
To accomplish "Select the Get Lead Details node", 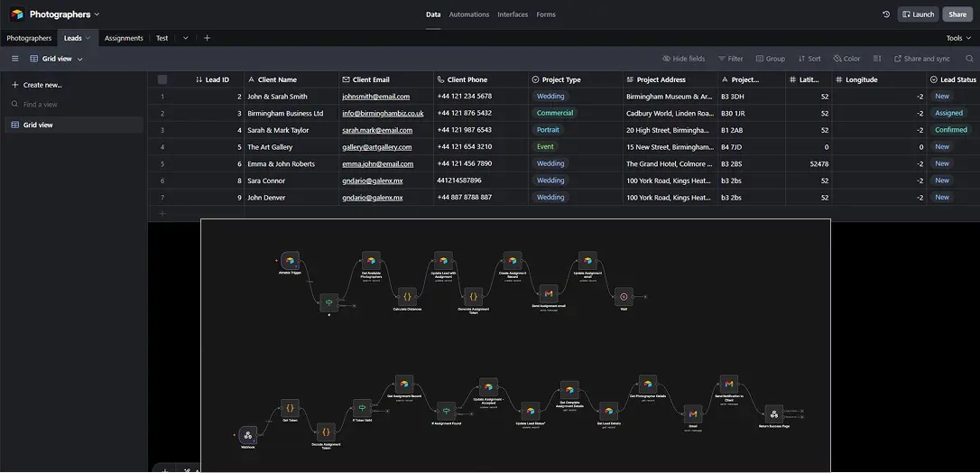I will [x=608, y=411].
